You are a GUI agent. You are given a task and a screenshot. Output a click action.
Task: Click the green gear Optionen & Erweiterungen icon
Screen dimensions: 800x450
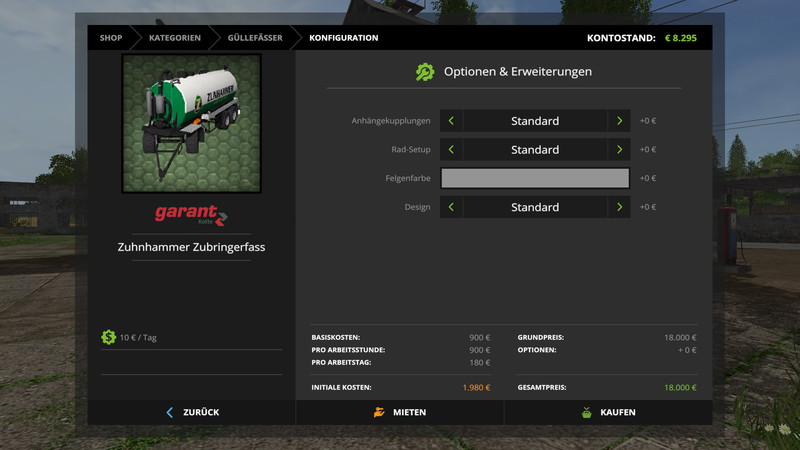pyautogui.click(x=425, y=72)
